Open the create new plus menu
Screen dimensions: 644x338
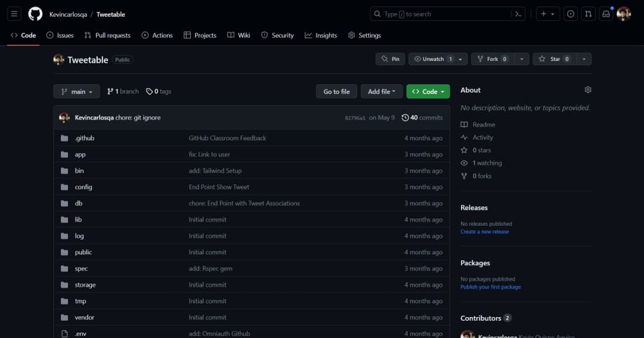(x=547, y=14)
